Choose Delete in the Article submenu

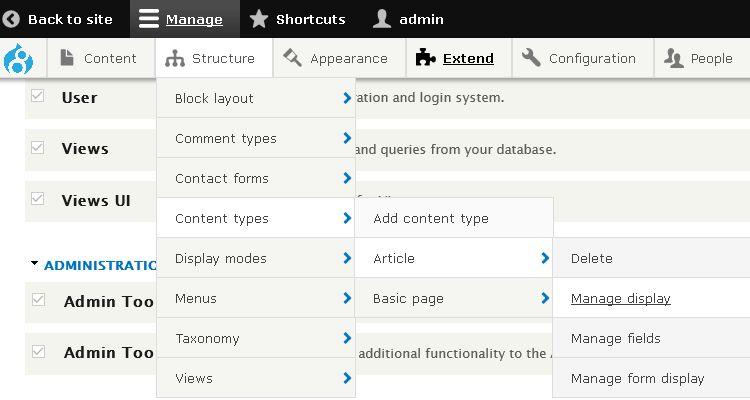pos(651,258)
